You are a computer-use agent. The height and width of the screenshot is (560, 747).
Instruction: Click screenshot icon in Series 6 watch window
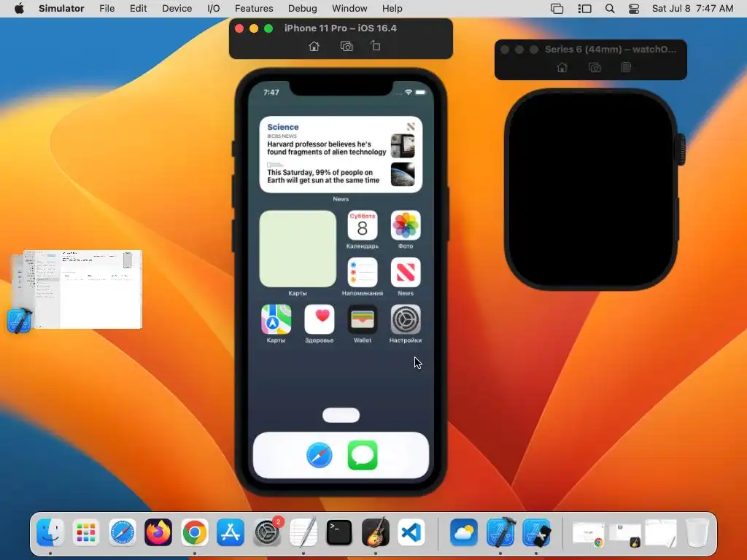pos(595,68)
